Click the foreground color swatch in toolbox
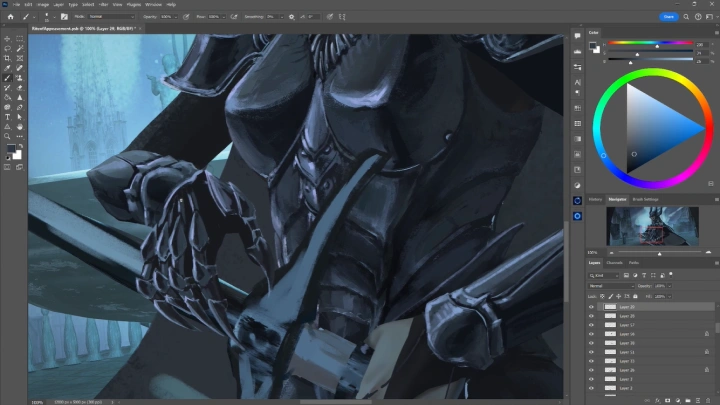Viewport: 720px width, 405px height. tap(11, 148)
